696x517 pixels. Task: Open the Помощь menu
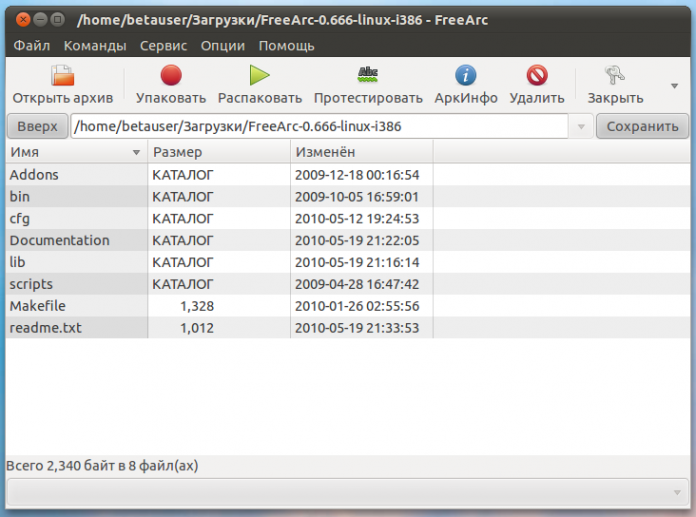tap(286, 46)
